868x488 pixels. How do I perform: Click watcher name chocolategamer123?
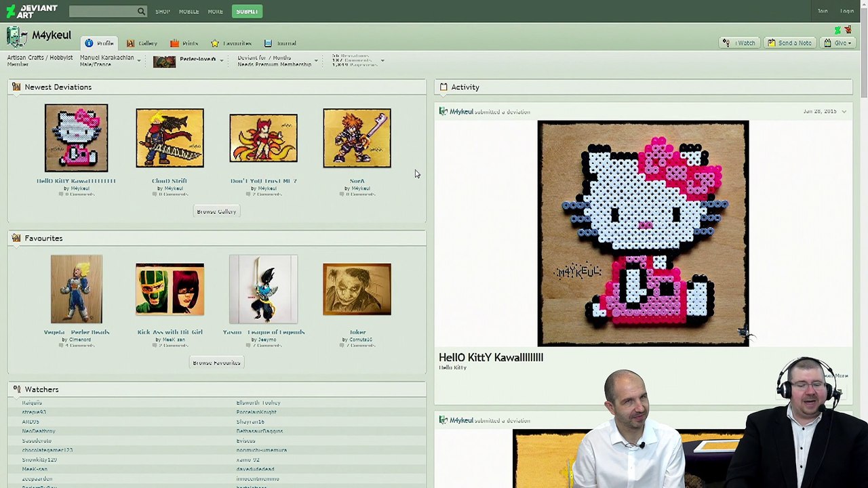click(x=47, y=450)
